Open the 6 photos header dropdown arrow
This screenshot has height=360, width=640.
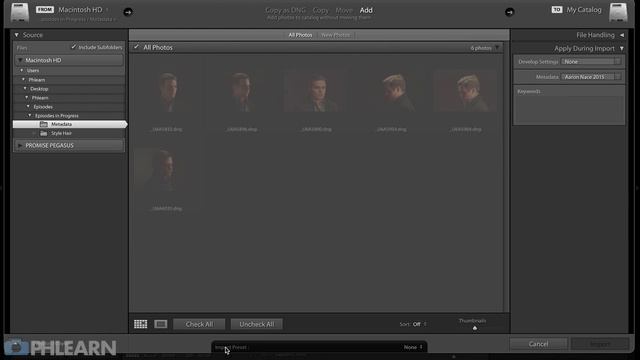(497, 48)
